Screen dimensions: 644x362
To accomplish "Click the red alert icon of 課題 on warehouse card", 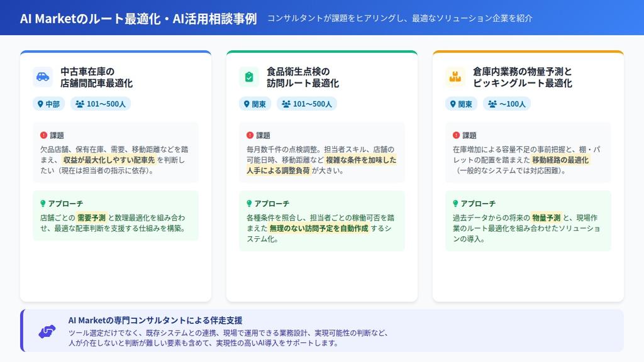I will (456, 135).
